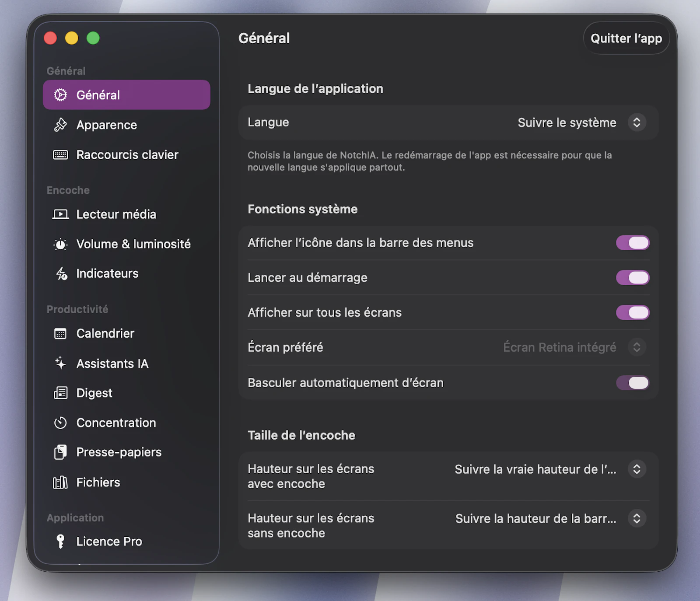
Task: Toggle Afficher l'icône dans la barre des menus
Action: click(633, 243)
